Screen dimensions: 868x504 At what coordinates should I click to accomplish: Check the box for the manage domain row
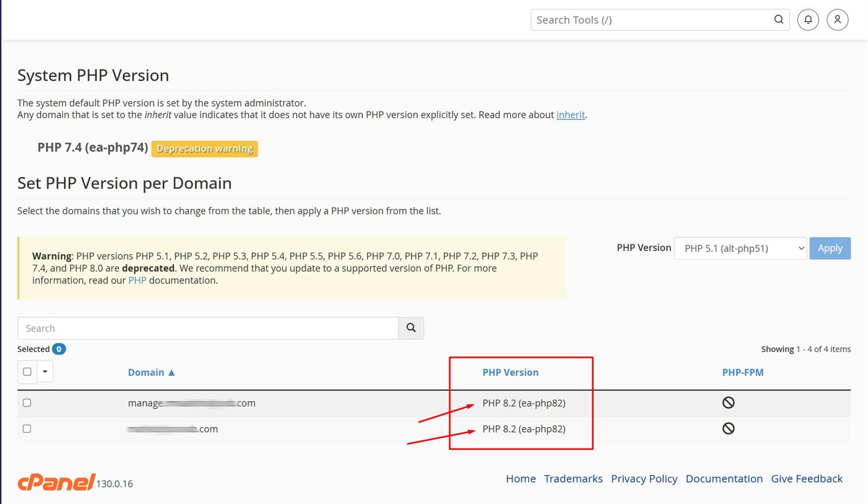pos(27,403)
